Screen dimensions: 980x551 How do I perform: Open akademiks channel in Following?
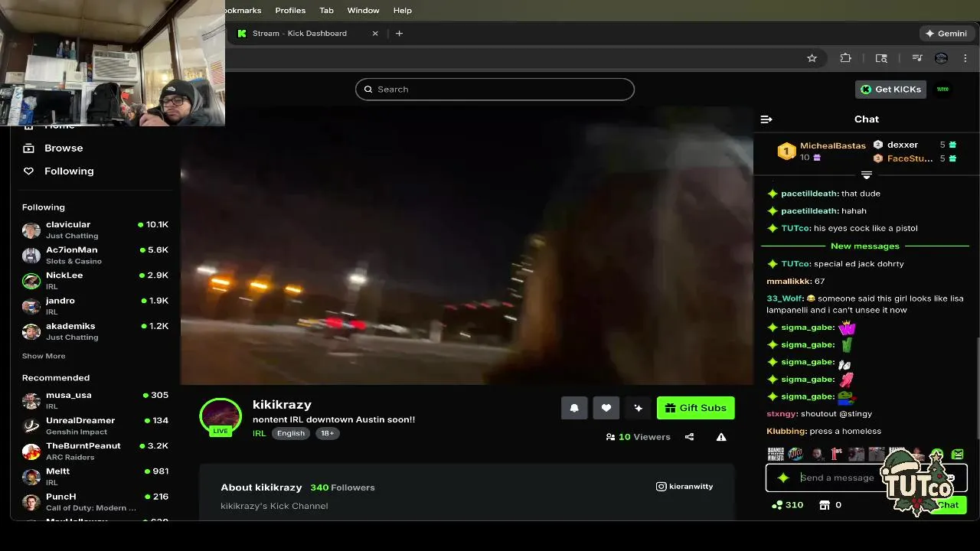(95, 331)
